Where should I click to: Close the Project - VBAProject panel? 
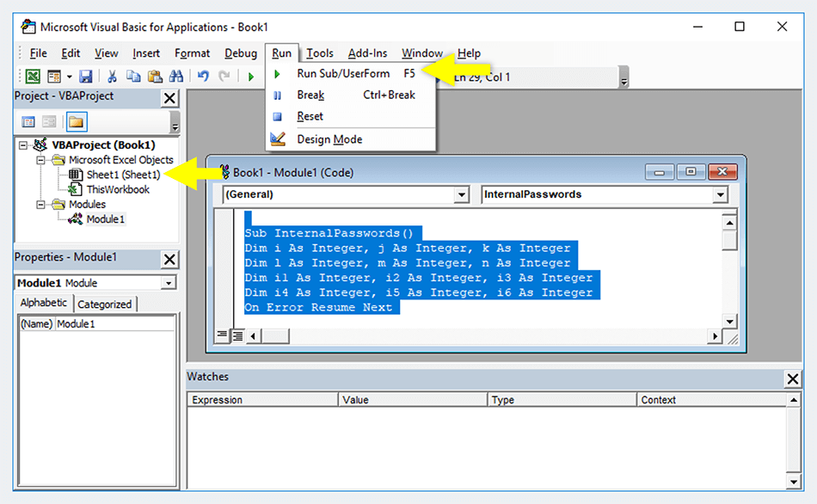(170, 98)
